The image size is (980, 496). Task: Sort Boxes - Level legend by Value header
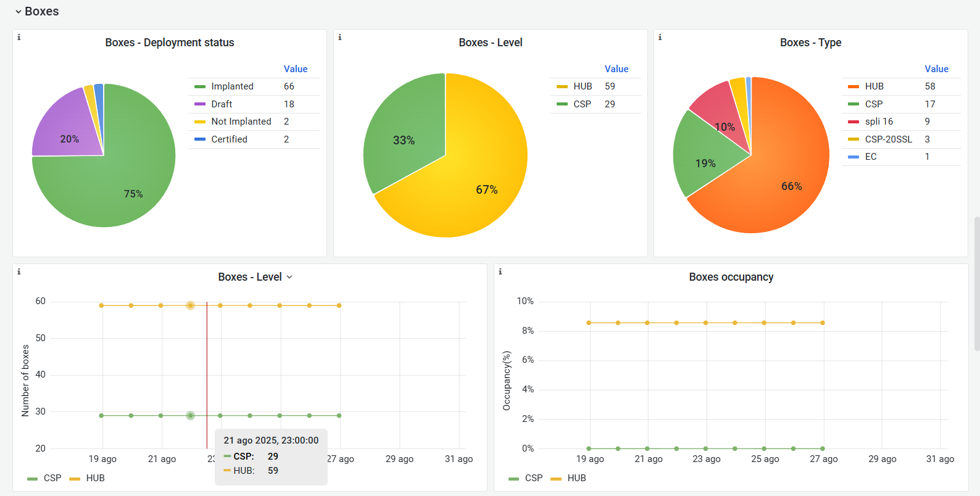click(x=617, y=69)
